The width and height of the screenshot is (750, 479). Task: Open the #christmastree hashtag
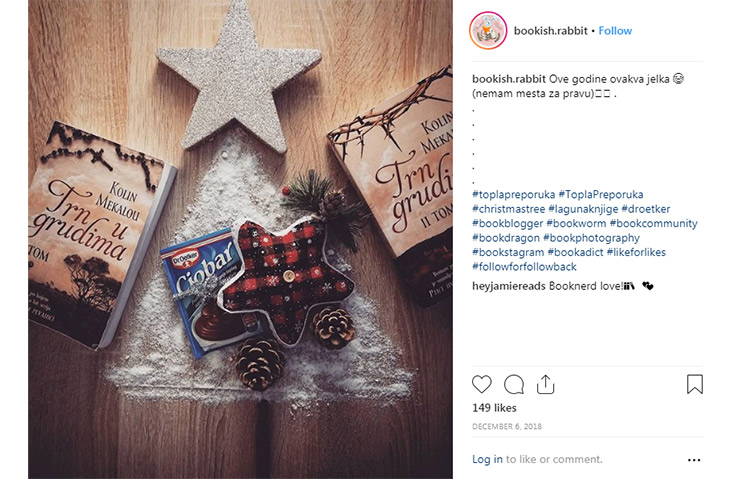508,209
